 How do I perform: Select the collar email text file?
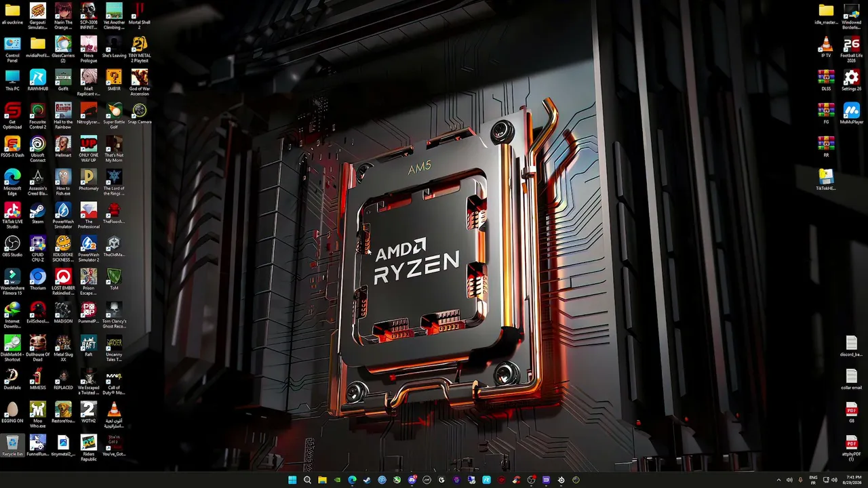click(x=852, y=379)
